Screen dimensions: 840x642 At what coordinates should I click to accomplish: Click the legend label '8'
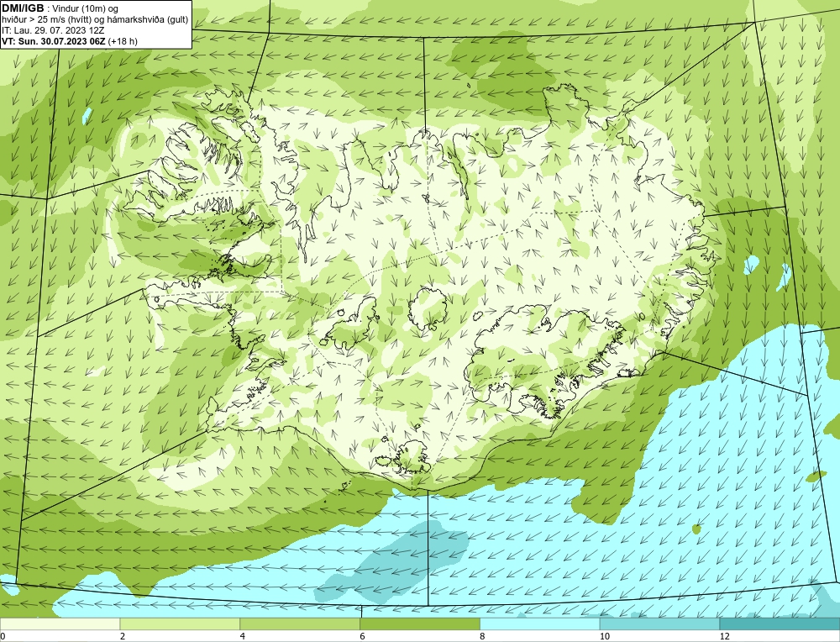[x=483, y=636]
